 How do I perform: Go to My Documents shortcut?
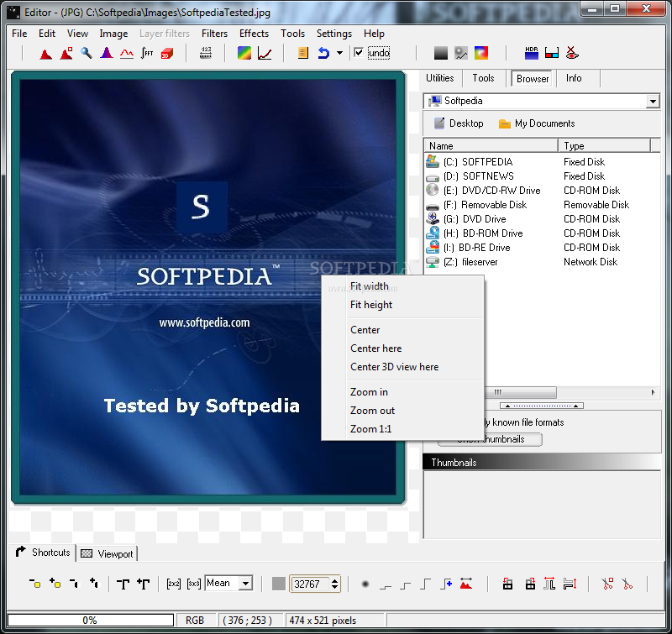pyautogui.click(x=537, y=123)
